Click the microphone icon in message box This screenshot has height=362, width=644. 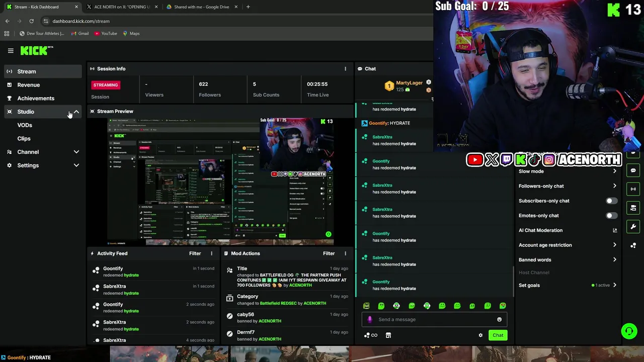pos(370,319)
